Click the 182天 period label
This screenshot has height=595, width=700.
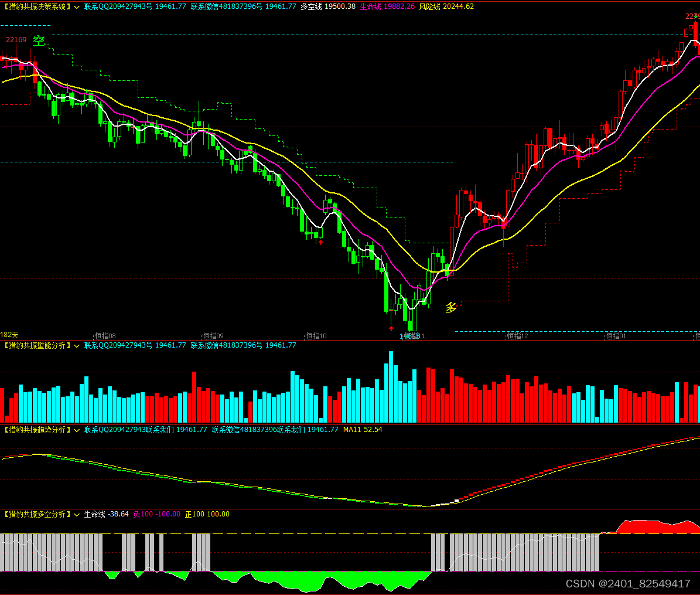pyautogui.click(x=9, y=335)
